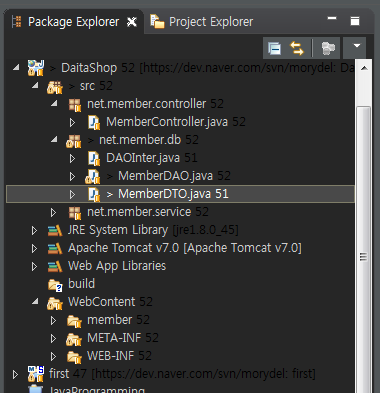Click the Package Explorer tab icon
The image size is (380, 393).
(x=16, y=22)
